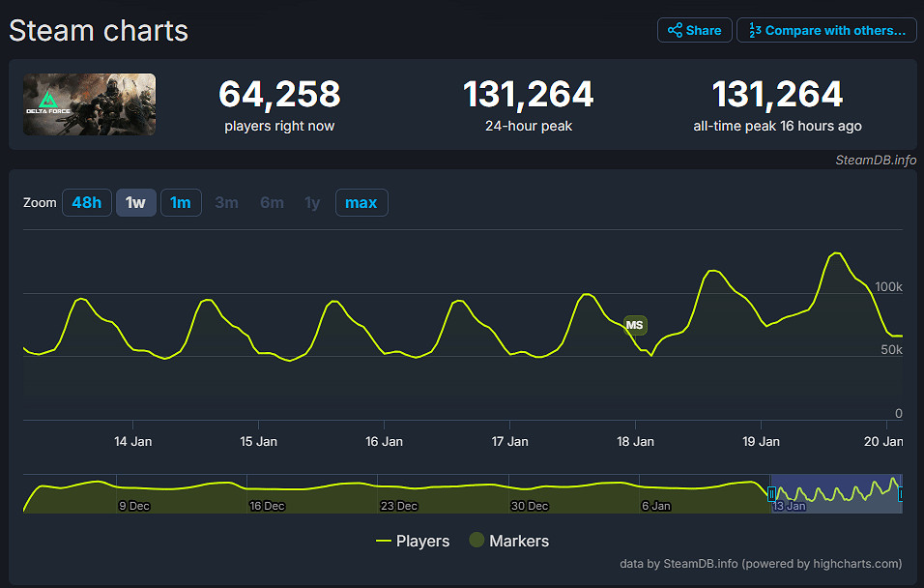The image size is (924, 588).
Task: Open the SteamDB.info watermark link
Action: [x=875, y=162]
